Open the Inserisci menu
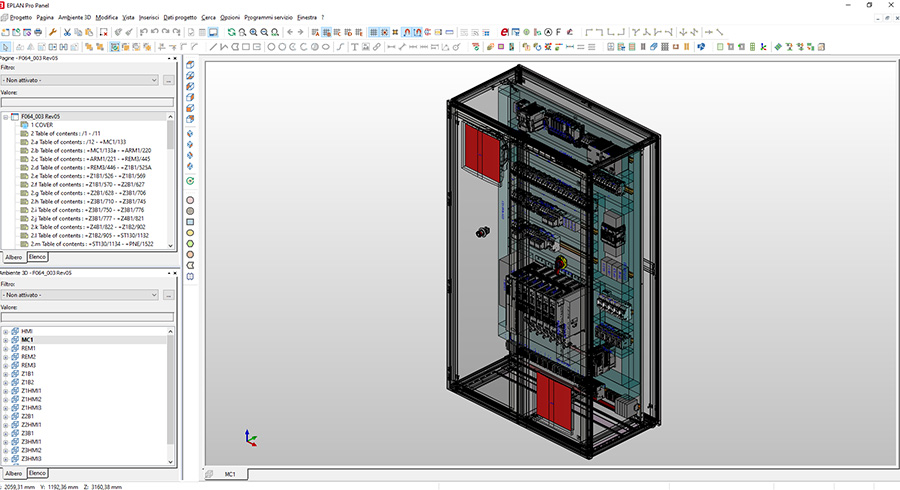This screenshot has height=490, width=900. [x=149, y=18]
